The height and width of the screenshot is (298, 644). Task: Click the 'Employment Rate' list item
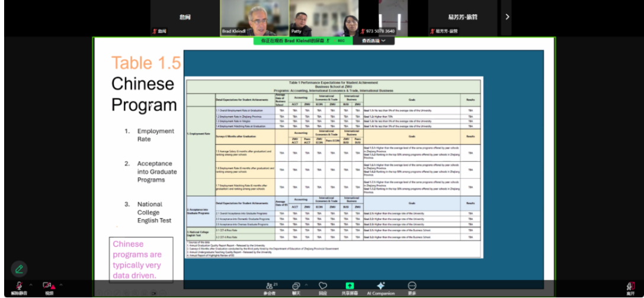(x=156, y=135)
